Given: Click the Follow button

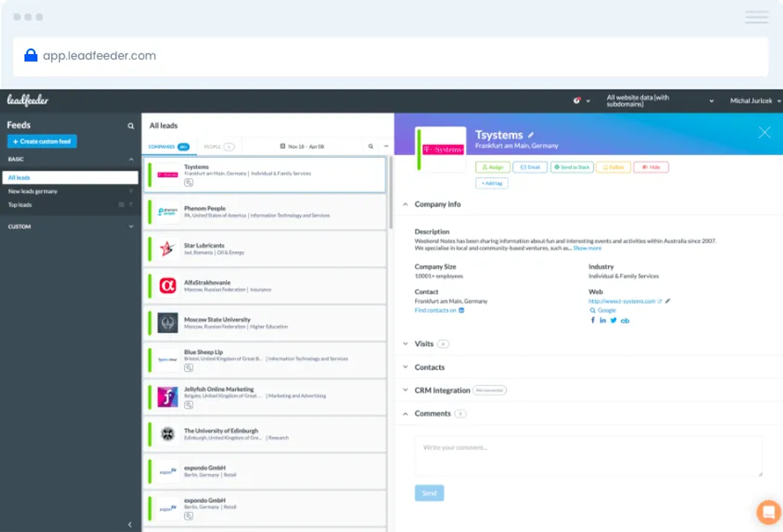Looking at the screenshot, I should pyautogui.click(x=613, y=167).
